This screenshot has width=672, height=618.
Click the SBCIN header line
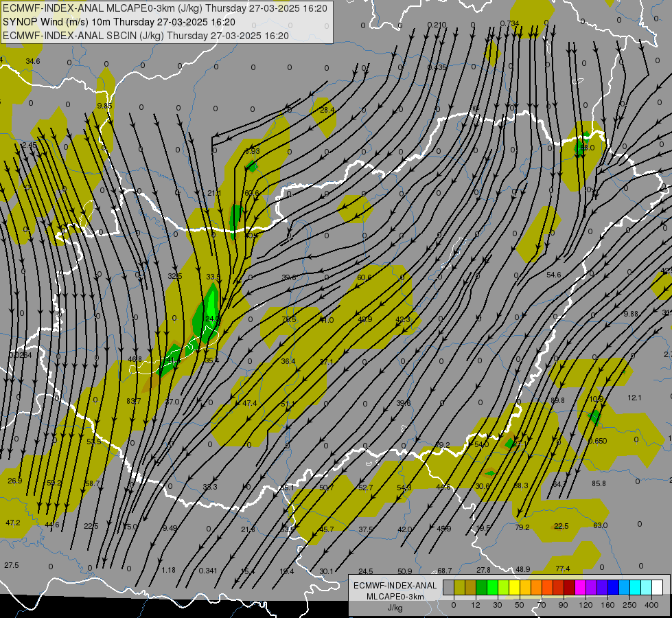pyautogui.click(x=146, y=36)
